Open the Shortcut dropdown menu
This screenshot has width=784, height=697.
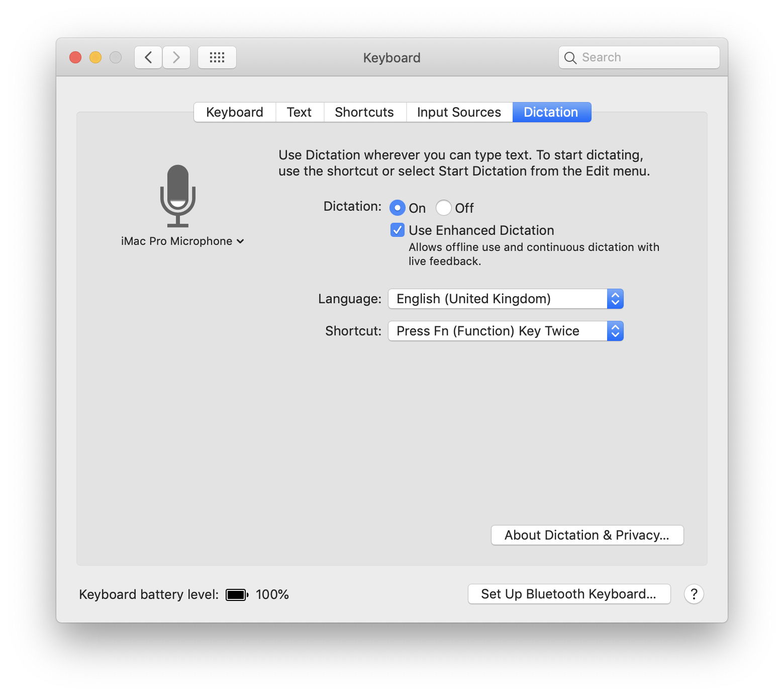[x=506, y=331]
